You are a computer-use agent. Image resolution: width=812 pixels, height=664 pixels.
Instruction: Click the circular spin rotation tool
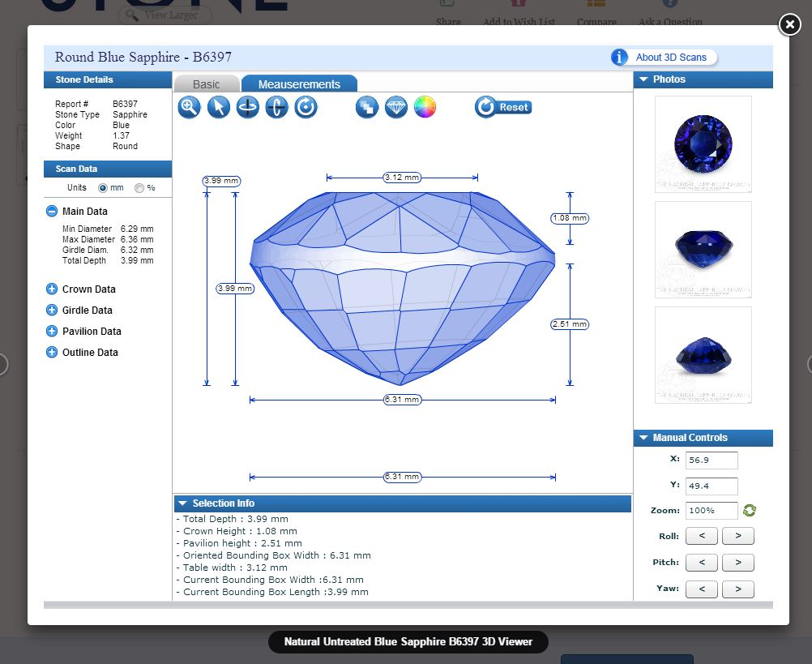pos(306,107)
